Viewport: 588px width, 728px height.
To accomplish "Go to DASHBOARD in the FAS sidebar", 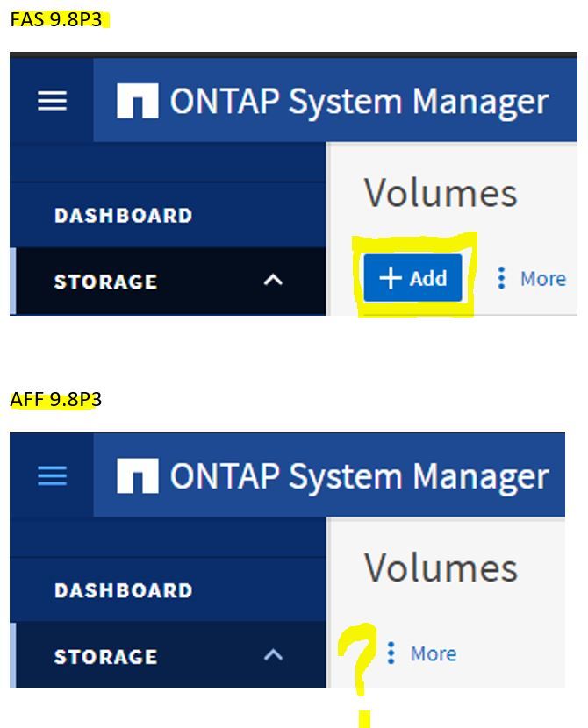I will (x=123, y=216).
